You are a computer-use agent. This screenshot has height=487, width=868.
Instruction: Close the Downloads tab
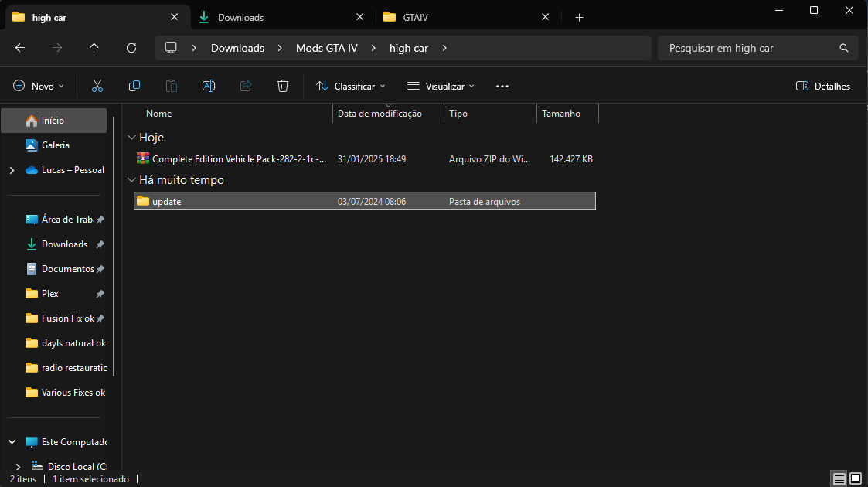click(x=360, y=17)
